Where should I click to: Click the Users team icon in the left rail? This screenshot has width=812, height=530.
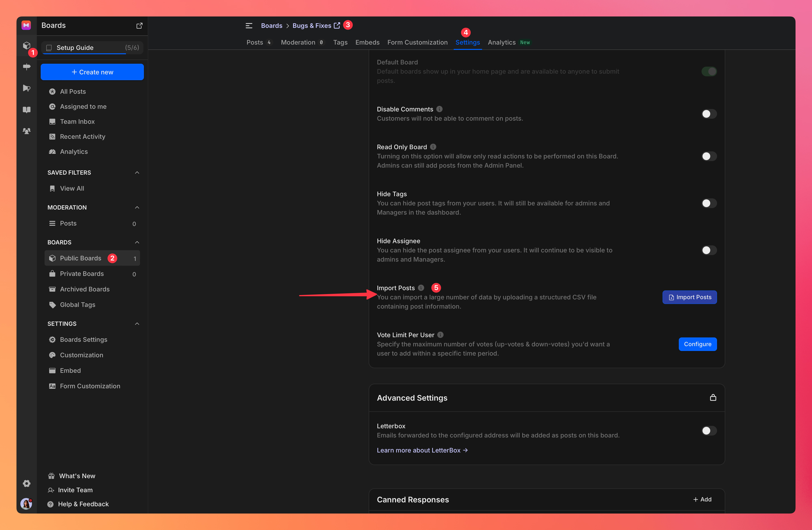point(27,131)
